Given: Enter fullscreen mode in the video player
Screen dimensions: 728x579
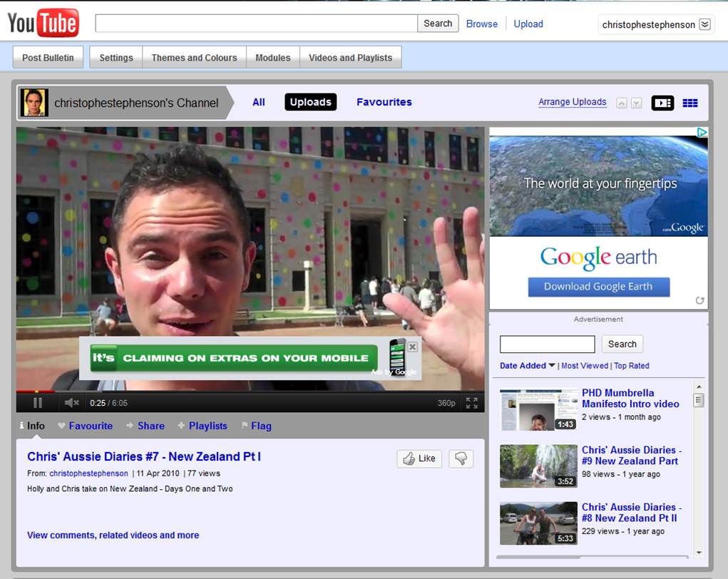Looking at the screenshot, I should click(x=471, y=403).
